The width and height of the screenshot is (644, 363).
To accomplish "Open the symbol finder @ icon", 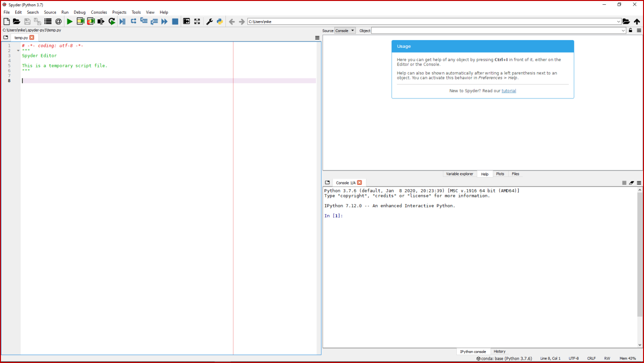I will (58, 21).
